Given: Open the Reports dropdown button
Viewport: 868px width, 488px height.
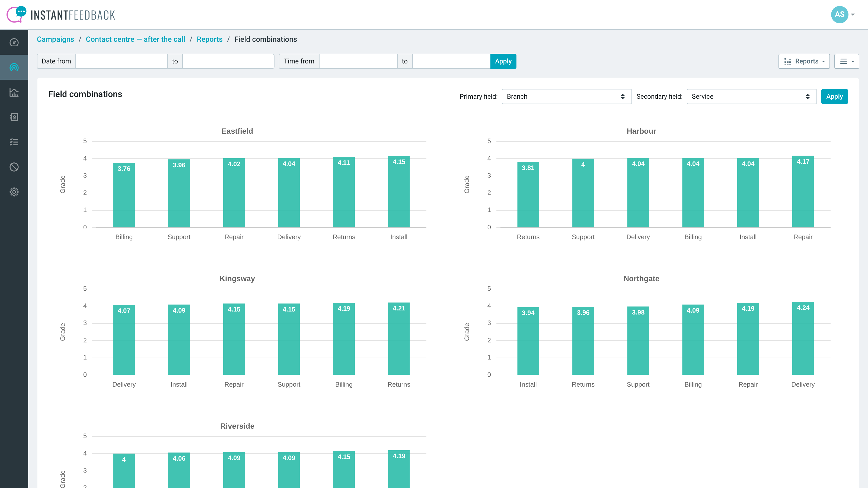Looking at the screenshot, I should [x=804, y=61].
